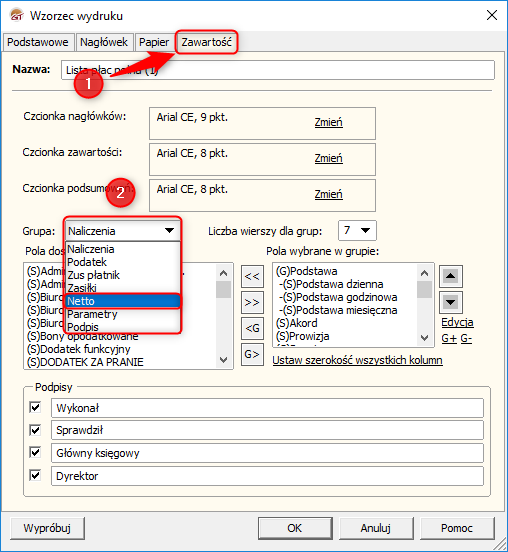Screen dimensions: 508x552
Task: Open the Papier tab
Action: pos(154,42)
